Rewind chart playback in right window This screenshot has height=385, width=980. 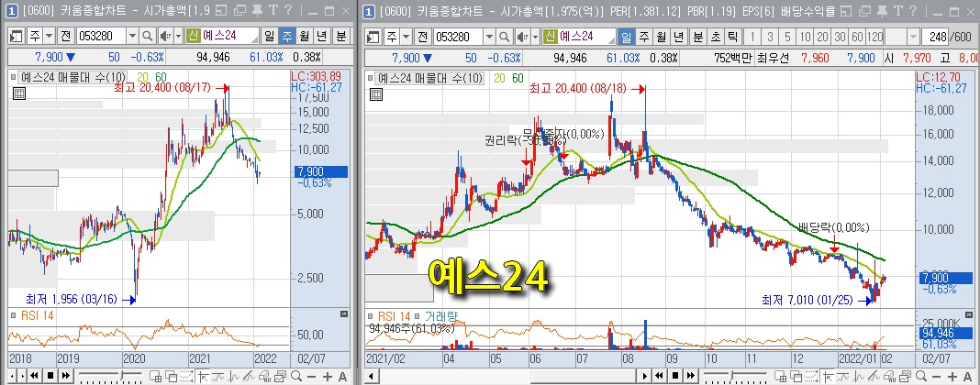click(x=660, y=376)
